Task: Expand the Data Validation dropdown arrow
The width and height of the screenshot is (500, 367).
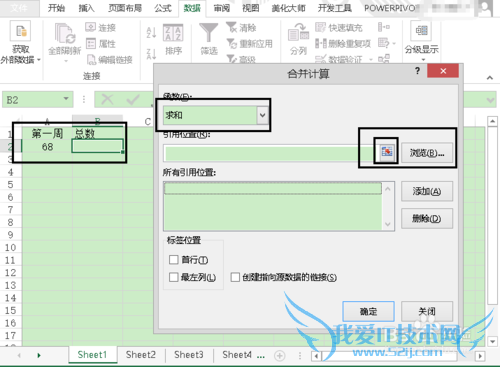Action: [371, 60]
